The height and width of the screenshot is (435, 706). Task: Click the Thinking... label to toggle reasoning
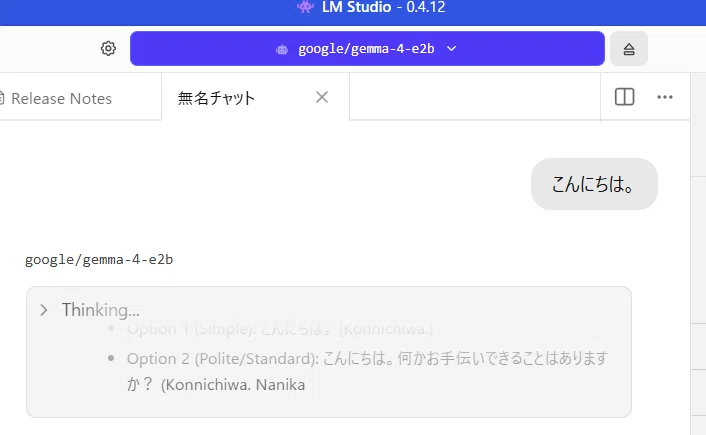coord(101,310)
